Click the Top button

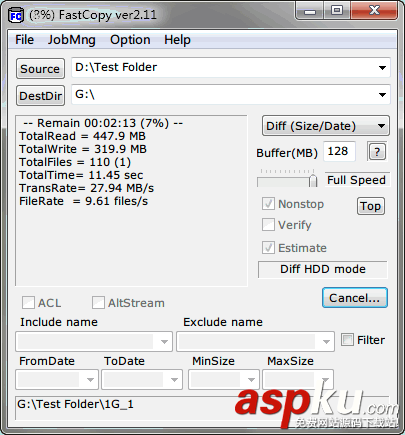[371, 206]
